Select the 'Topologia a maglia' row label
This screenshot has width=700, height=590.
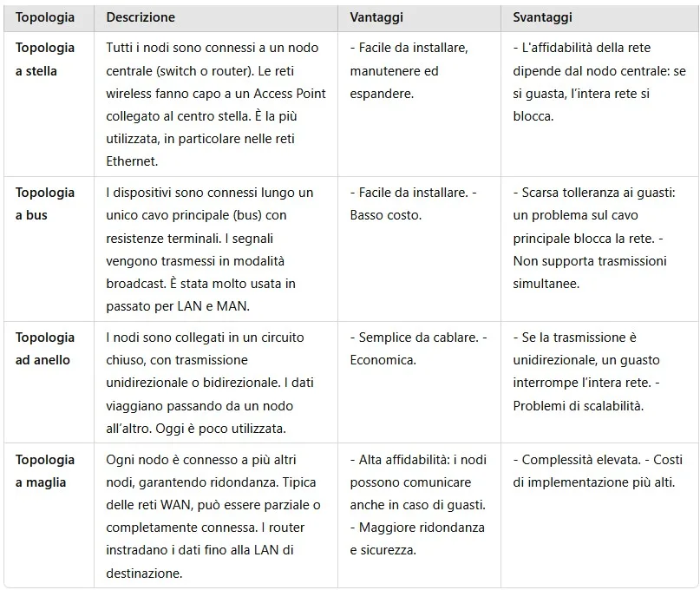(x=45, y=471)
